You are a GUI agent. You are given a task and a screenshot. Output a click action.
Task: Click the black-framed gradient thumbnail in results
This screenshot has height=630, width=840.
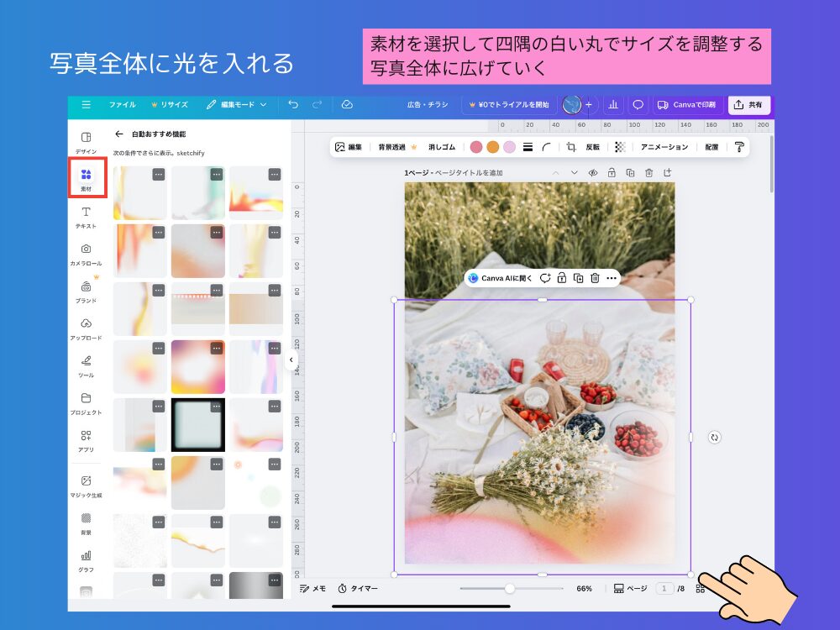click(197, 424)
